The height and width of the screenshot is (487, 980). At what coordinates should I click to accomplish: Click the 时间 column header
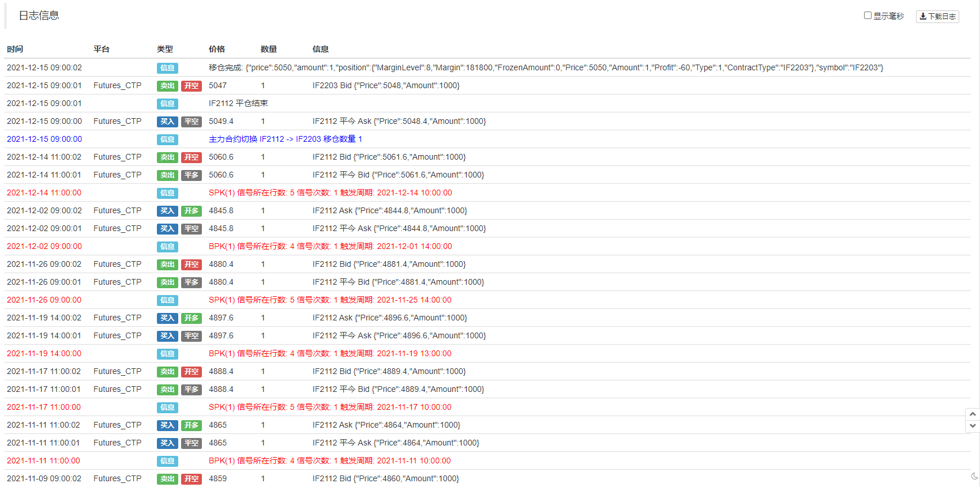pyautogui.click(x=15, y=49)
